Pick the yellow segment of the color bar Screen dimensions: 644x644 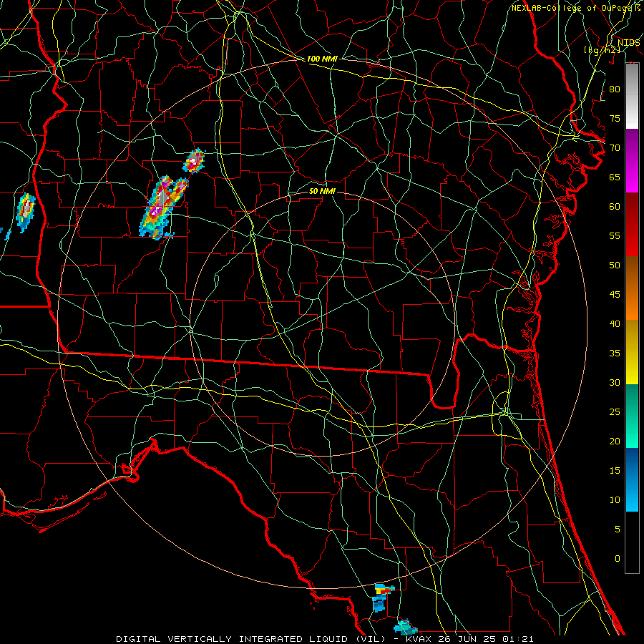pyautogui.click(x=632, y=352)
